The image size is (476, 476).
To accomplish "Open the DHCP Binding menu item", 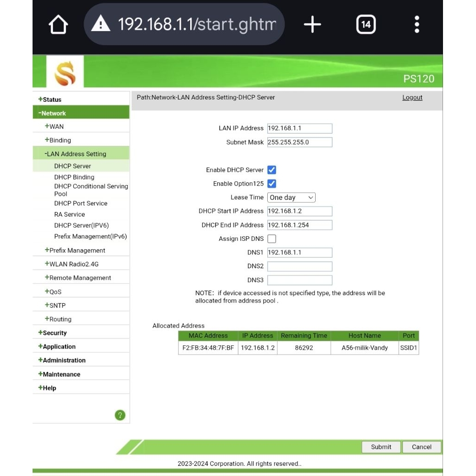I will 74,177.
